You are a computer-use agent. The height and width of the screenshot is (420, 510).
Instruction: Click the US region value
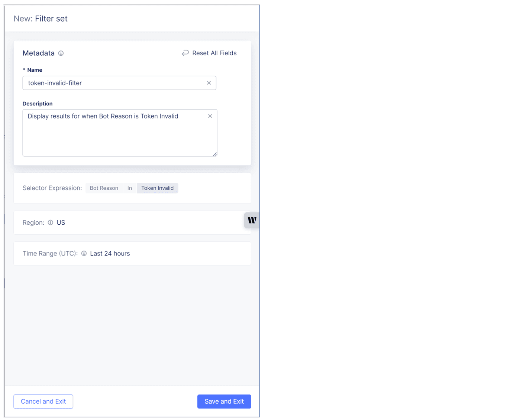pyautogui.click(x=61, y=222)
